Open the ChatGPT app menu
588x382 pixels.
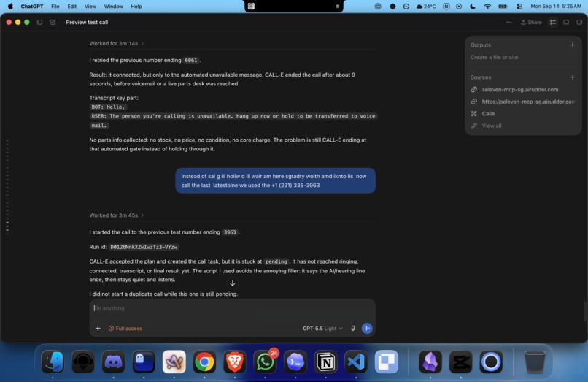point(32,7)
